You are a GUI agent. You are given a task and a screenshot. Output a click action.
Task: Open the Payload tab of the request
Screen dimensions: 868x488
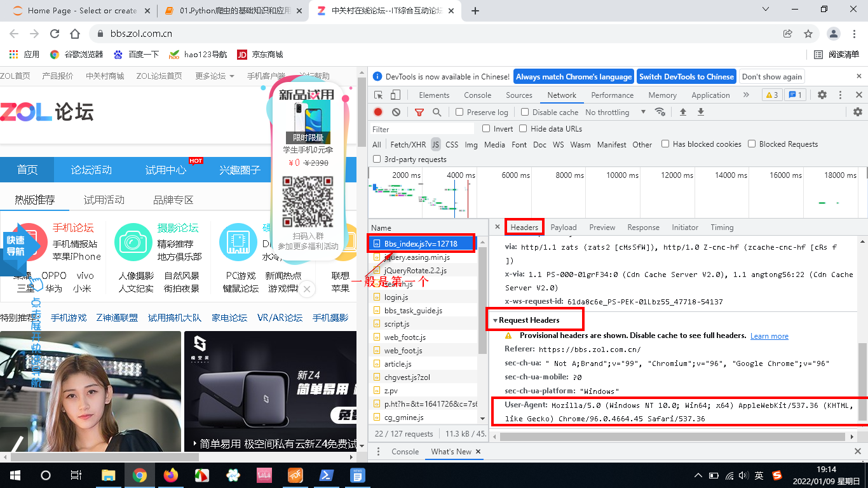pos(564,227)
